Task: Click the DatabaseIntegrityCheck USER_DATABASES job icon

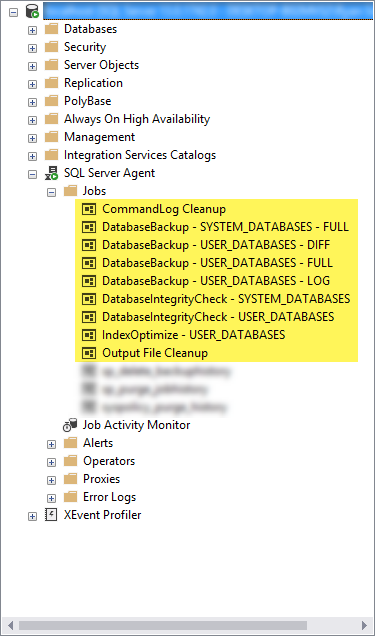Action: click(89, 317)
